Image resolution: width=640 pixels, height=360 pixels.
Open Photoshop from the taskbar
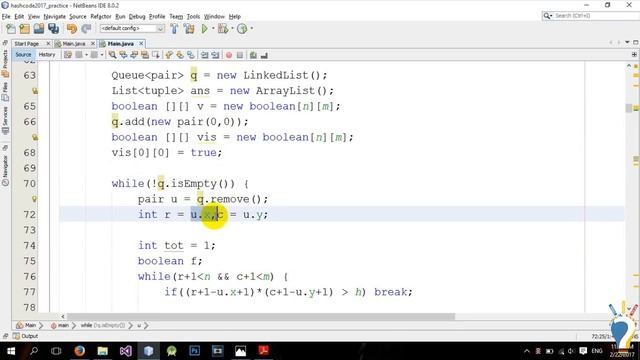tap(195, 351)
